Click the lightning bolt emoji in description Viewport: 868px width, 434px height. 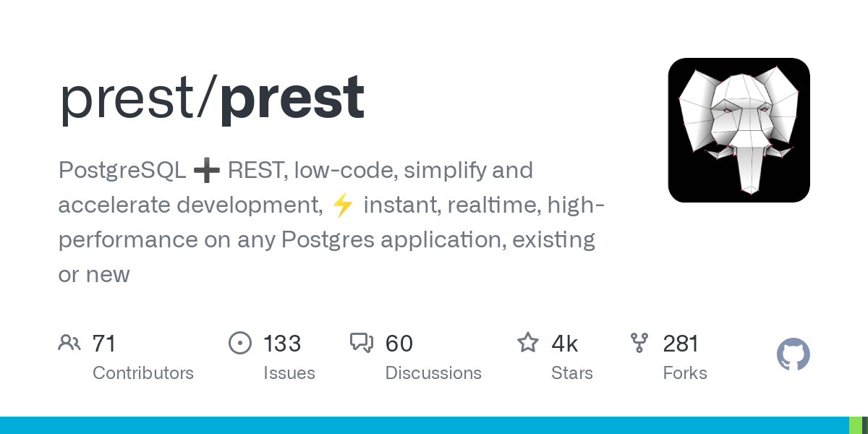343,206
